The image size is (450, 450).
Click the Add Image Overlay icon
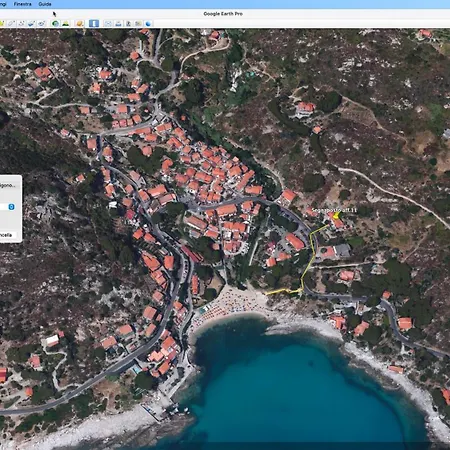click(x=32, y=23)
